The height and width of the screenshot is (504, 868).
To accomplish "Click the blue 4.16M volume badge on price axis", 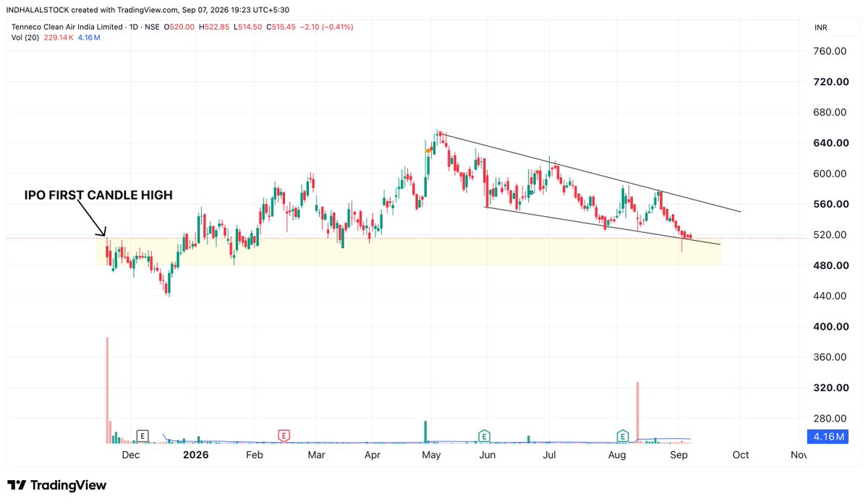I will [x=828, y=437].
